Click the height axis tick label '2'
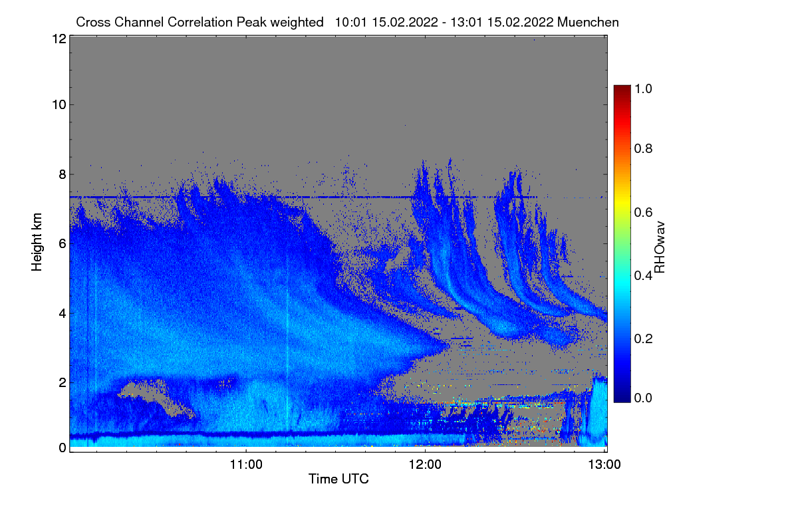This screenshot has height=532, width=798. [61, 382]
